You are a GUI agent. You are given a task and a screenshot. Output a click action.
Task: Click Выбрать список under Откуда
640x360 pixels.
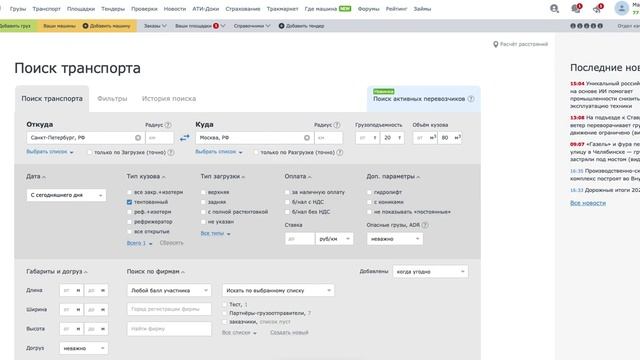pos(50,152)
